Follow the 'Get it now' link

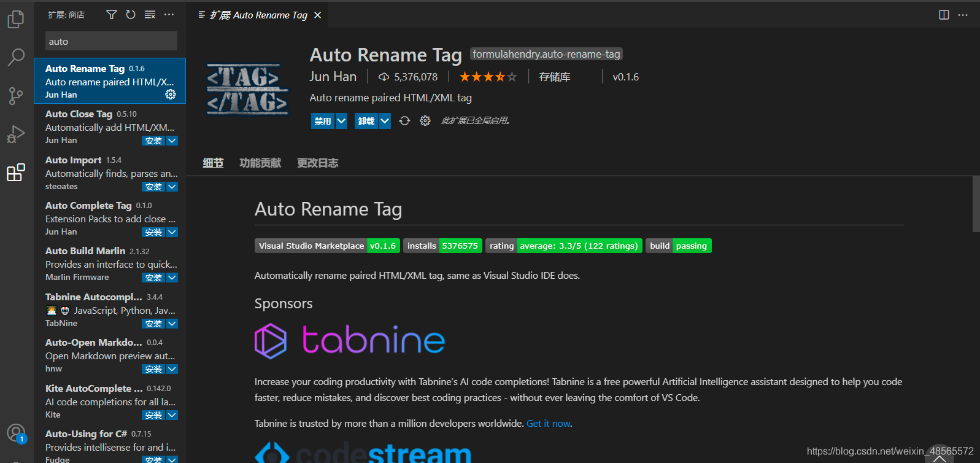(x=549, y=424)
